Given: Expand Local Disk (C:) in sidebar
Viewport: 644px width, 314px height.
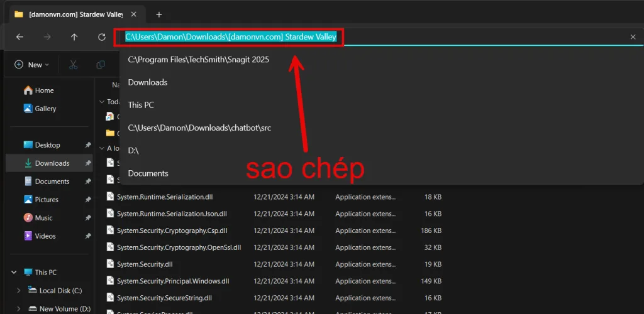Looking at the screenshot, I should pyautogui.click(x=18, y=291).
